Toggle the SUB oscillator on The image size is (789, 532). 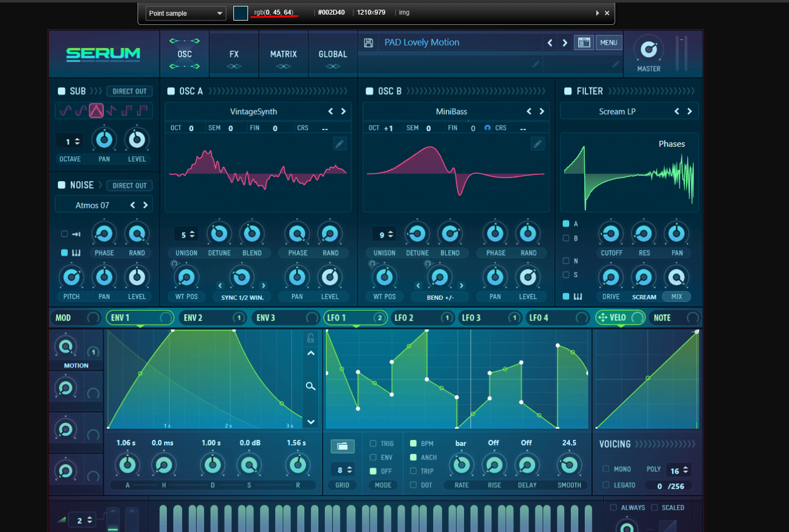coord(62,91)
